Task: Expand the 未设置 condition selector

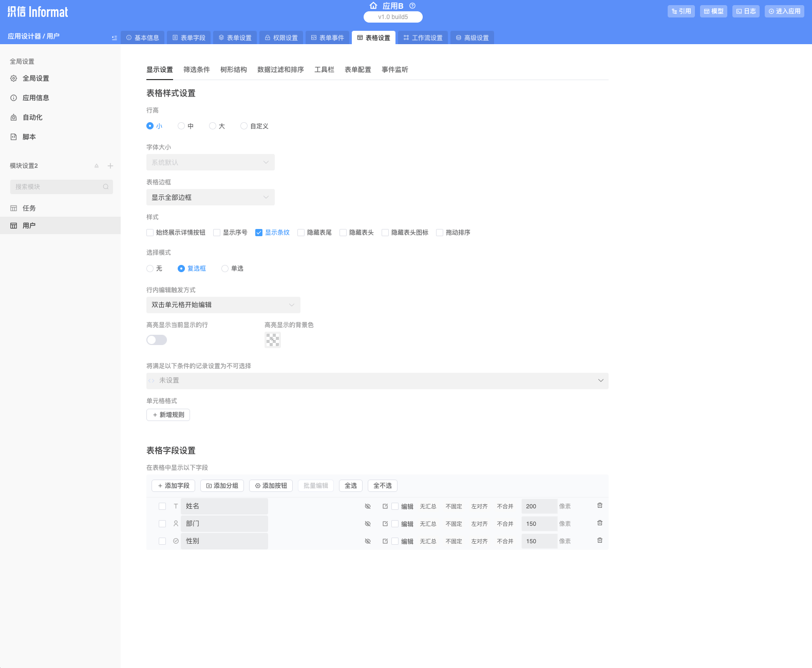Action: pyautogui.click(x=377, y=380)
